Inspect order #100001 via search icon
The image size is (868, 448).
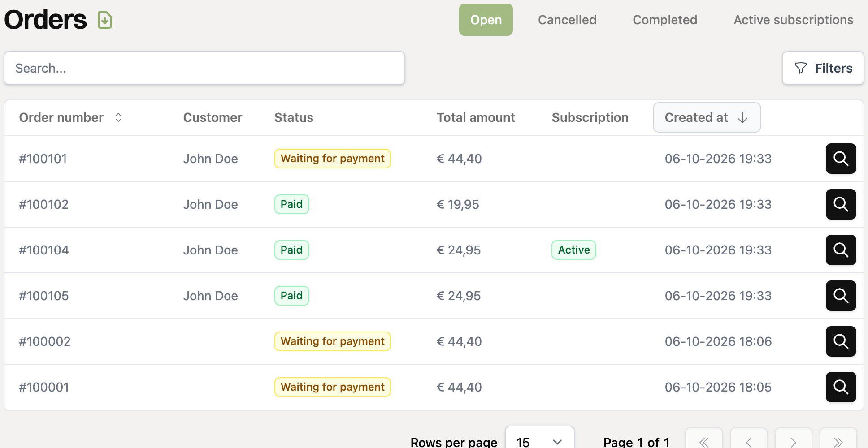841,387
